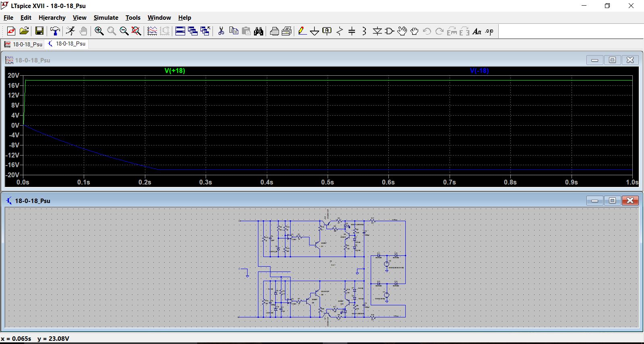This screenshot has height=344, width=644.
Task: Tile windows horizontally icon
Action: (x=180, y=31)
